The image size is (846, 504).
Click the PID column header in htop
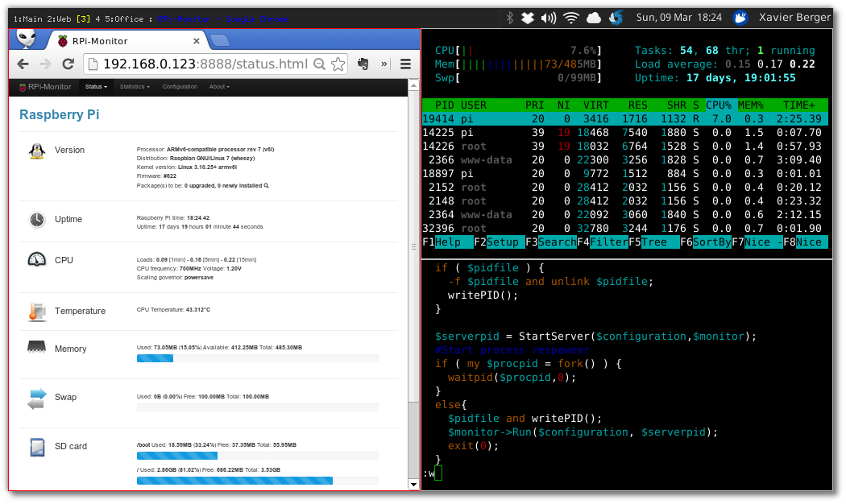point(445,105)
